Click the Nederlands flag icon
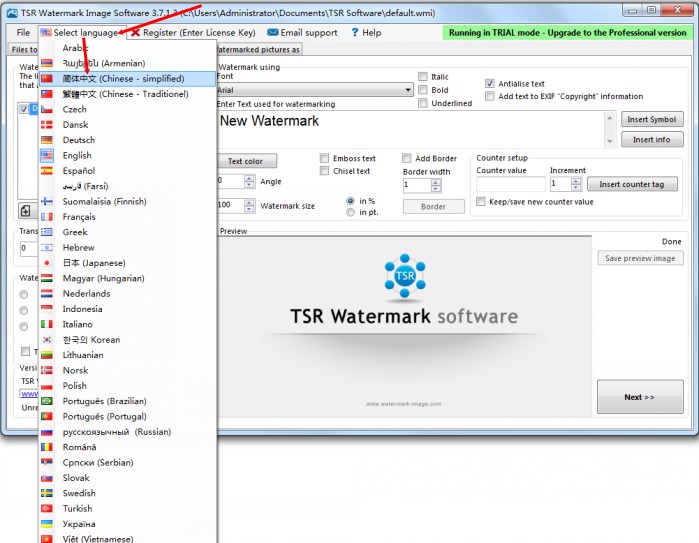 pyautogui.click(x=47, y=294)
